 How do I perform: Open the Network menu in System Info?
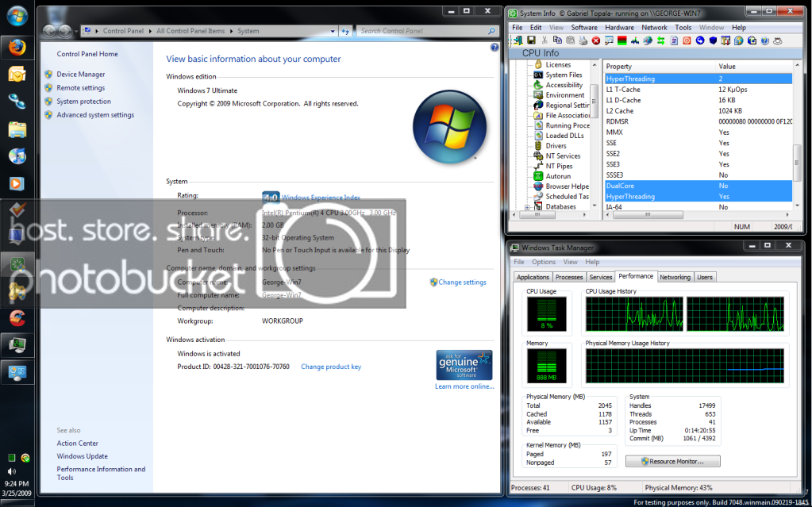[x=655, y=28]
